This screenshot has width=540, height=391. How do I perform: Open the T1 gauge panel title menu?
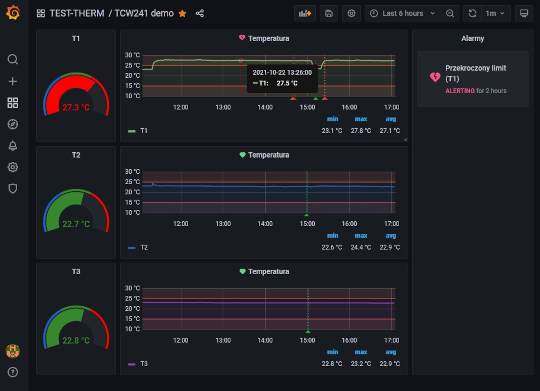pos(76,38)
